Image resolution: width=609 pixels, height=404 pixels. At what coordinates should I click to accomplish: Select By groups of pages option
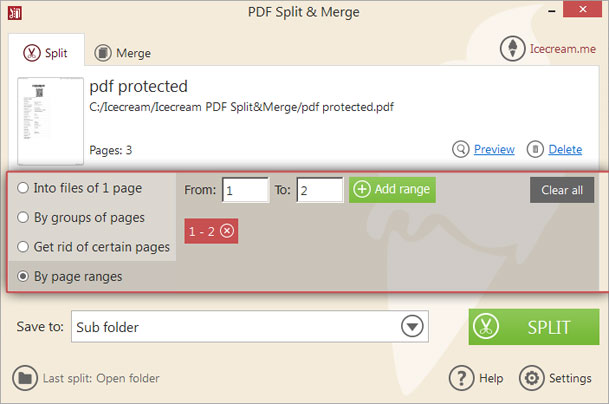(x=21, y=217)
